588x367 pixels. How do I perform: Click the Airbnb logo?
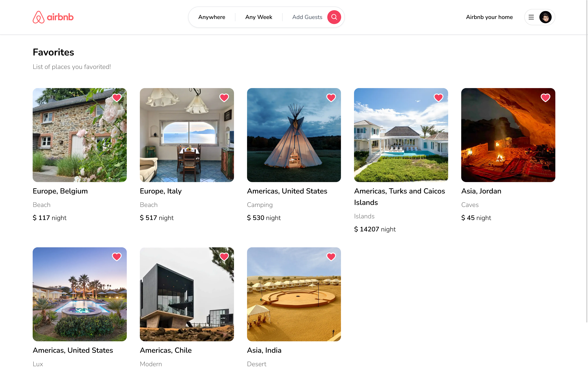(x=53, y=17)
